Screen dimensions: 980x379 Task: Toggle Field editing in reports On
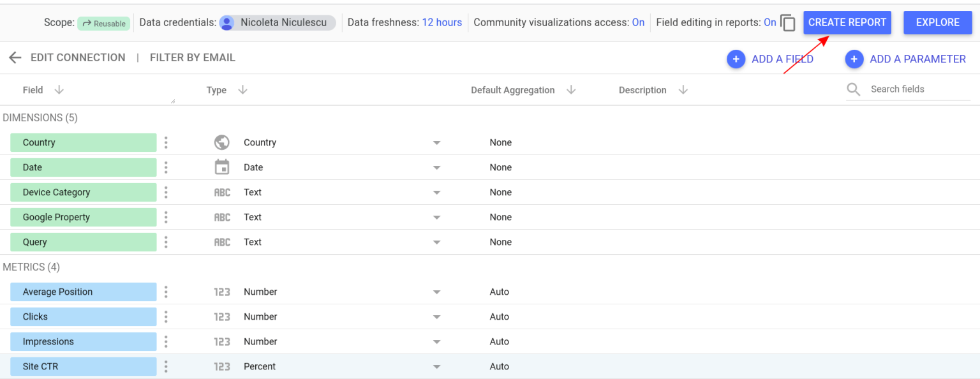[x=769, y=22]
